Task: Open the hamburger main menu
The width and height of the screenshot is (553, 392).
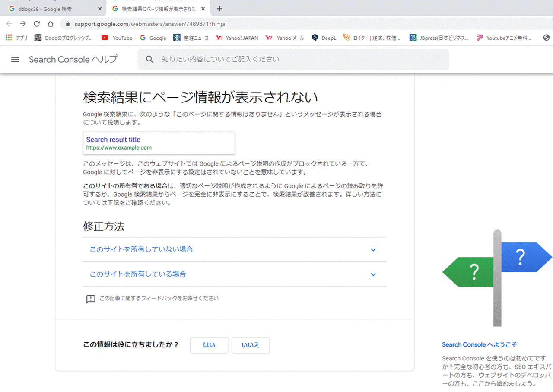Action: pos(15,60)
